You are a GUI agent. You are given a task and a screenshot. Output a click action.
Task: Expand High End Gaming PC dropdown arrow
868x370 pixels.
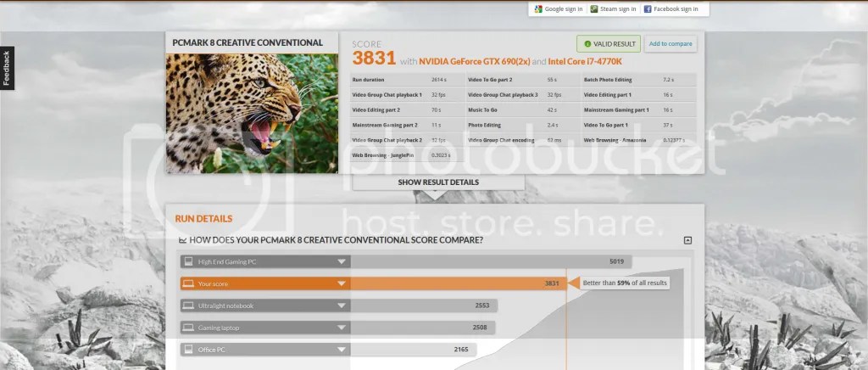[342, 261]
